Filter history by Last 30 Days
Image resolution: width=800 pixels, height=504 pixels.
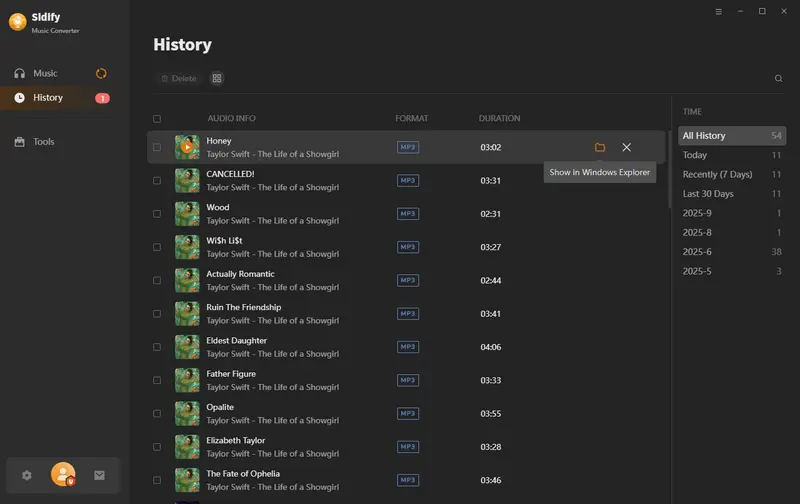pyautogui.click(x=708, y=194)
